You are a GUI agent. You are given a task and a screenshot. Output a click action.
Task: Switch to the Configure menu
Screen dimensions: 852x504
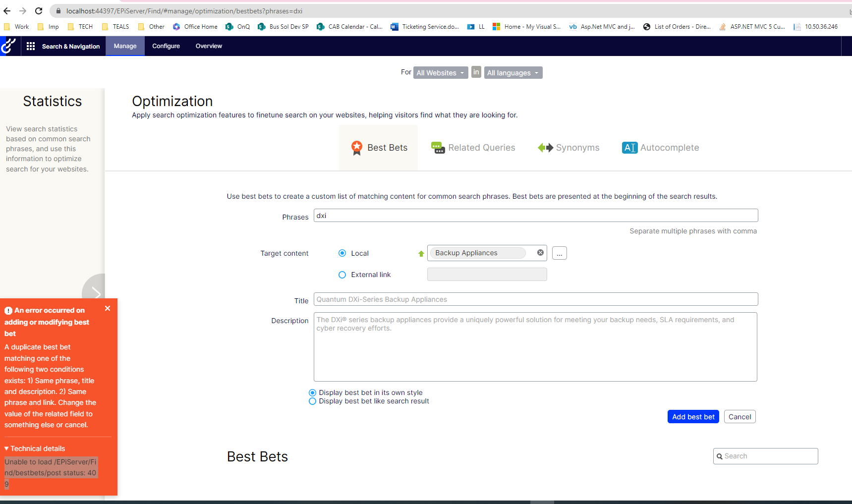point(166,46)
